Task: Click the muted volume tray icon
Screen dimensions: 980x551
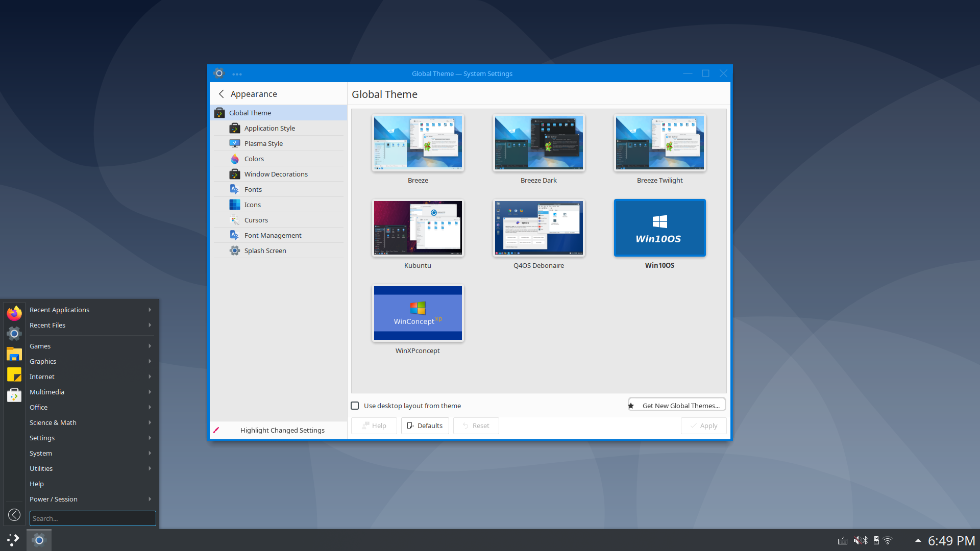Action: [x=857, y=540]
